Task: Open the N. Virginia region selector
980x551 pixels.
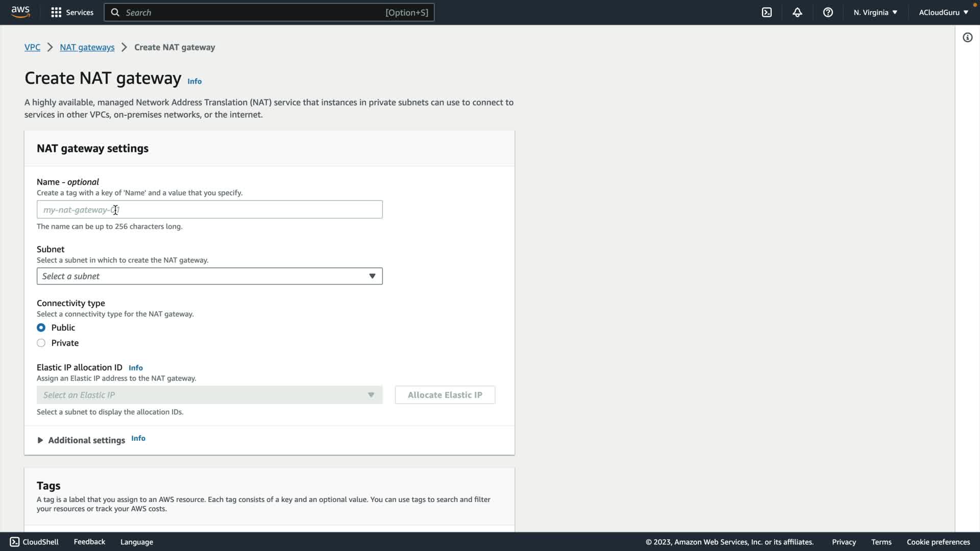Action: pos(875,12)
